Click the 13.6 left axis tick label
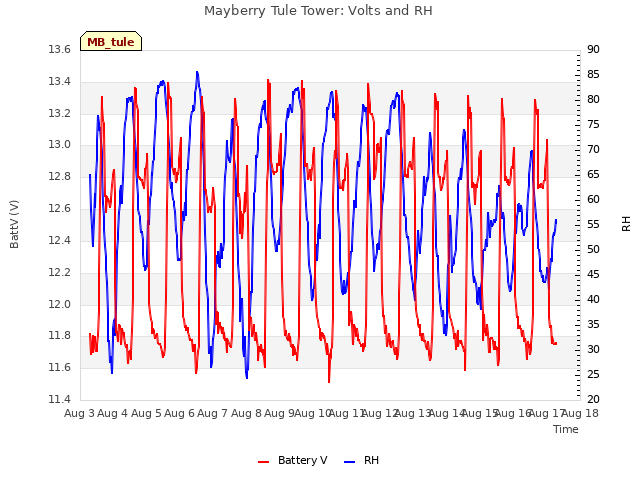 tap(60, 50)
